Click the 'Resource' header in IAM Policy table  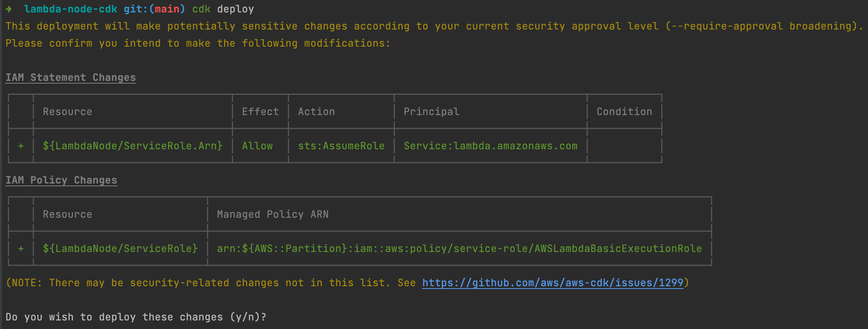[x=68, y=214]
